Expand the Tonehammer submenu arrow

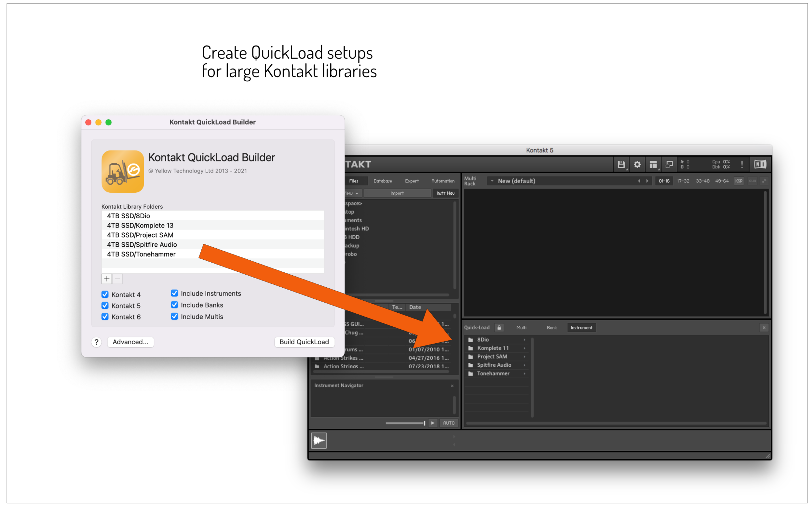tap(524, 374)
